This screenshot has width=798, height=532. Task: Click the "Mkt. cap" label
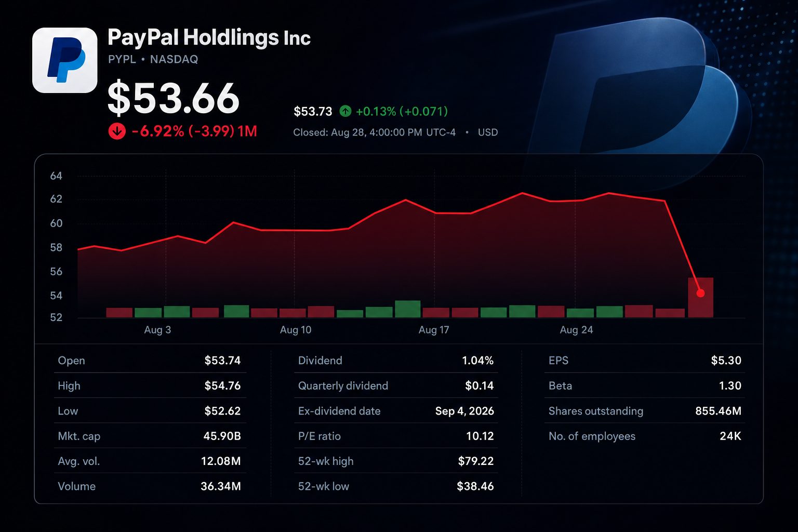[79, 436]
